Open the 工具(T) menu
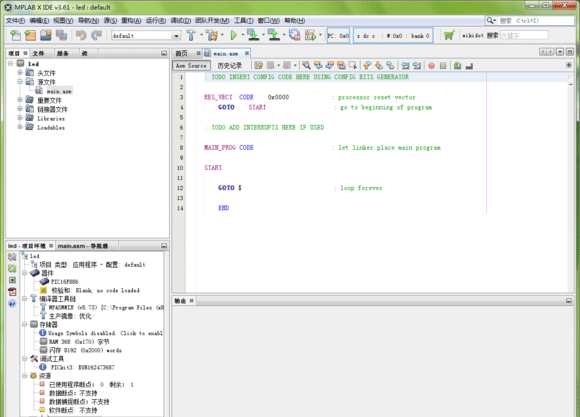Screen dimensions: 580x417 [x=244, y=21]
